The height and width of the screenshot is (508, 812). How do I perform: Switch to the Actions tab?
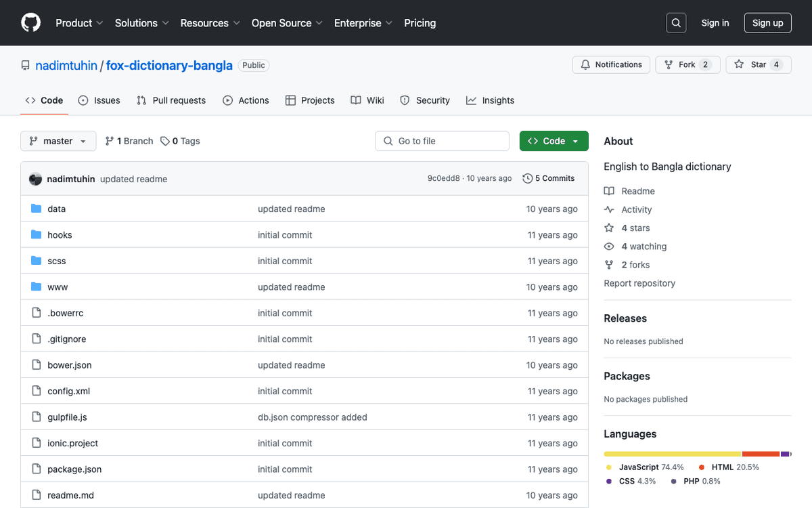coord(246,100)
